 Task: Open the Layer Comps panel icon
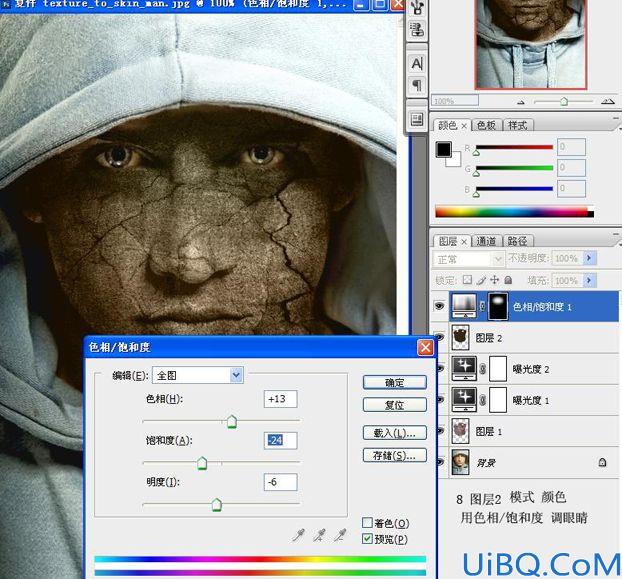[417, 119]
